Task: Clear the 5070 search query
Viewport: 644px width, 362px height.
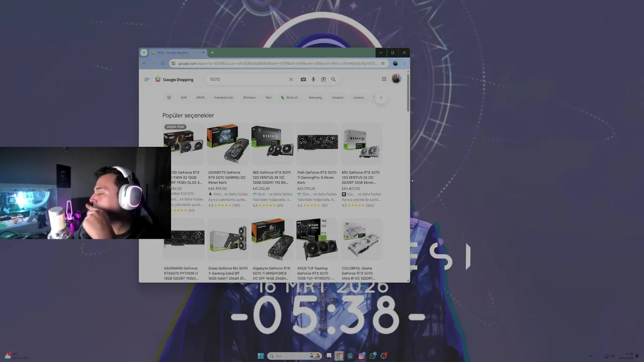Action: pyautogui.click(x=290, y=79)
